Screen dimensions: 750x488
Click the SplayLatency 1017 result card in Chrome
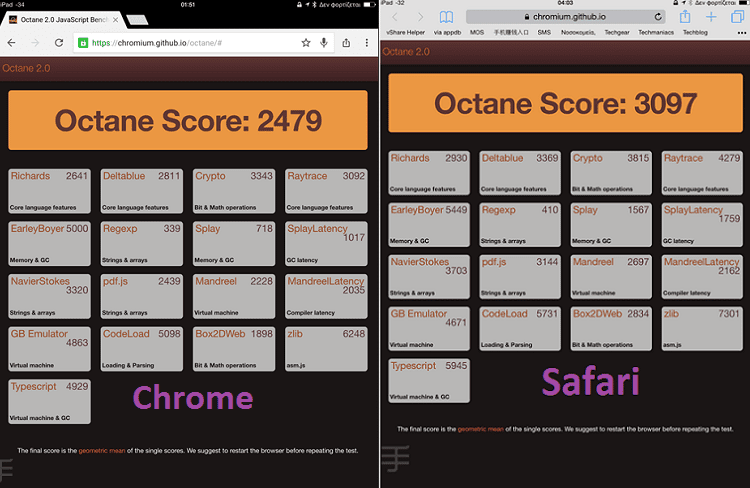pyautogui.click(x=326, y=244)
